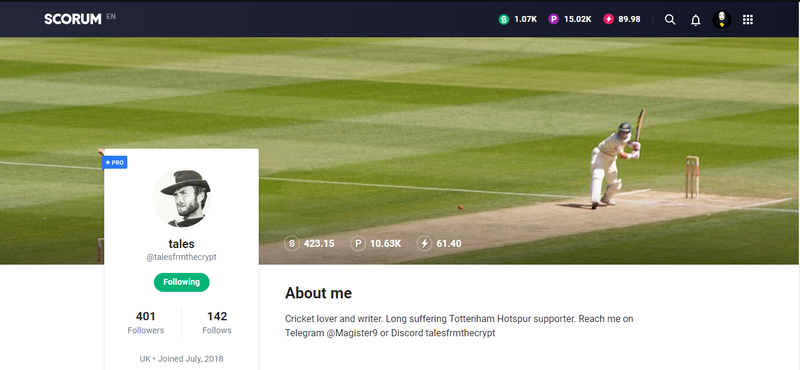Screen dimensions: 800x370
Task: Click the purple Scorum Power icon in header
Action: coord(554,19)
